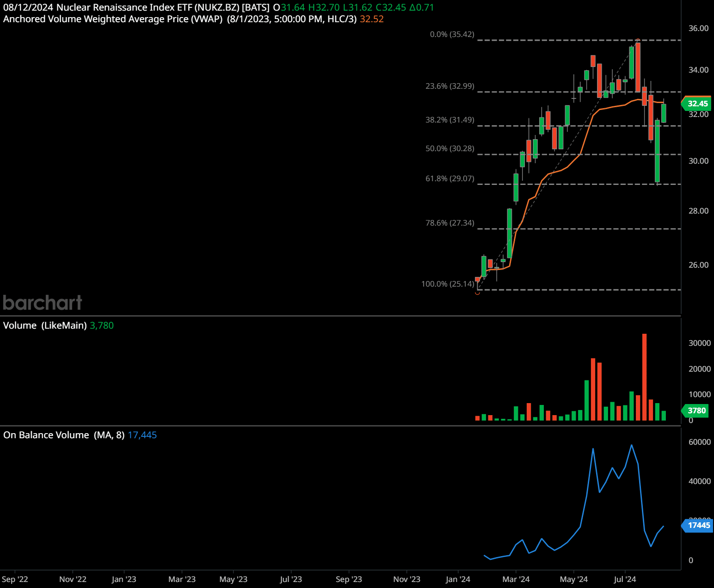The width and height of the screenshot is (714, 588).
Task: Select the 100.0% (25.14) Fibonacci label
Action: coord(448,284)
